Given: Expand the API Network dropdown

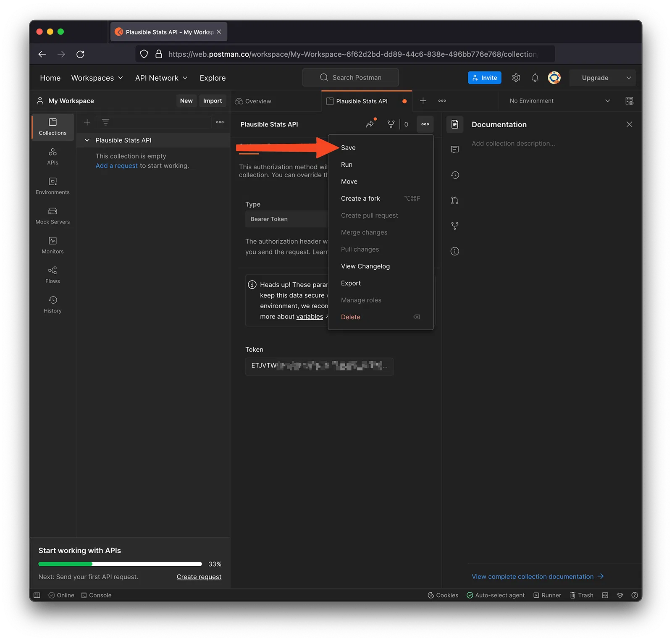Looking at the screenshot, I should [161, 78].
